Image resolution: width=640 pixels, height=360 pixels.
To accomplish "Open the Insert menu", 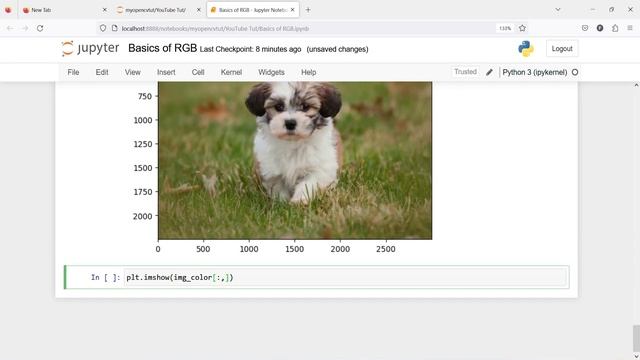I will coord(166,72).
